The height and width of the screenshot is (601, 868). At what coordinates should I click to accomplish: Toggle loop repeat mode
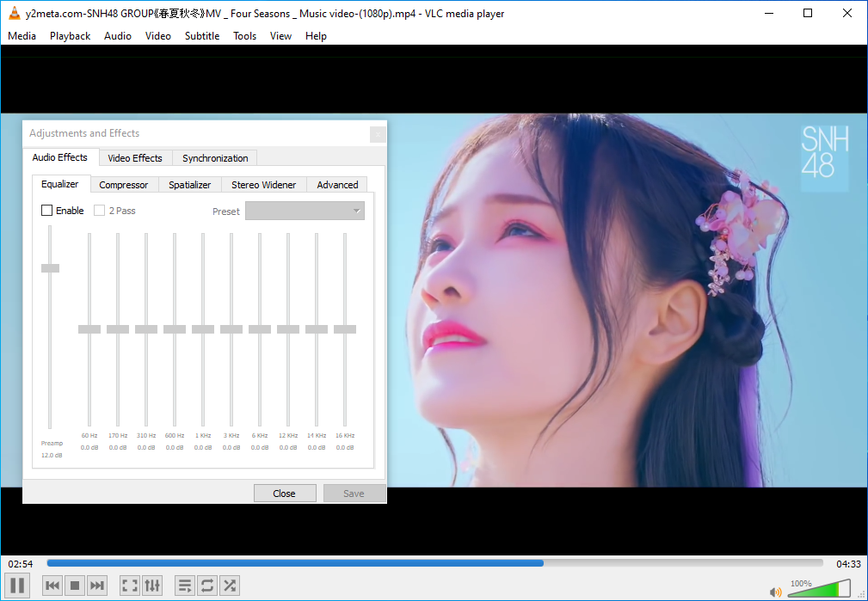207,586
